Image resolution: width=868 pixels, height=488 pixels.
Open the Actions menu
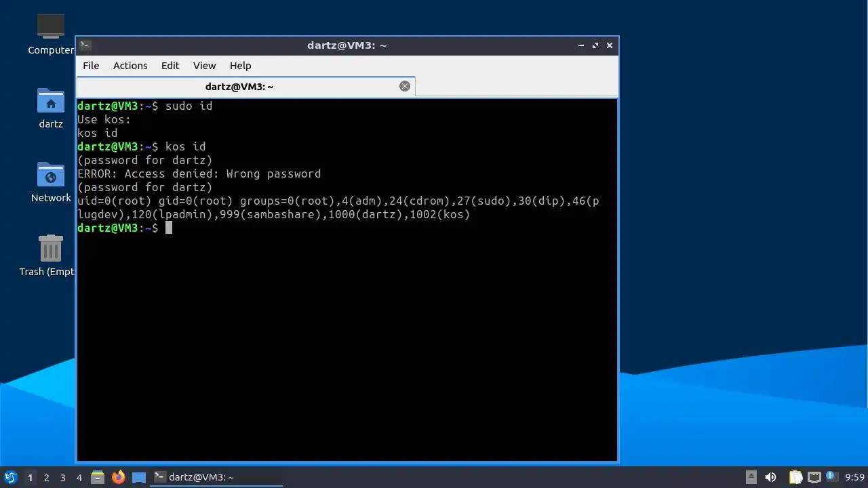pyautogui.click(x=130, y=66)
